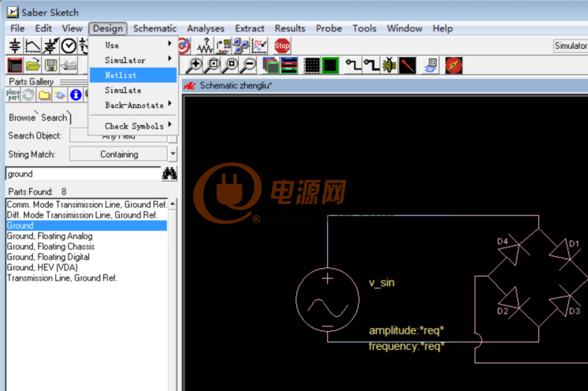Click the DC operating point battery icon
Image resolution: width=588 pixels, height=391 pixels.
pos(15,46)
